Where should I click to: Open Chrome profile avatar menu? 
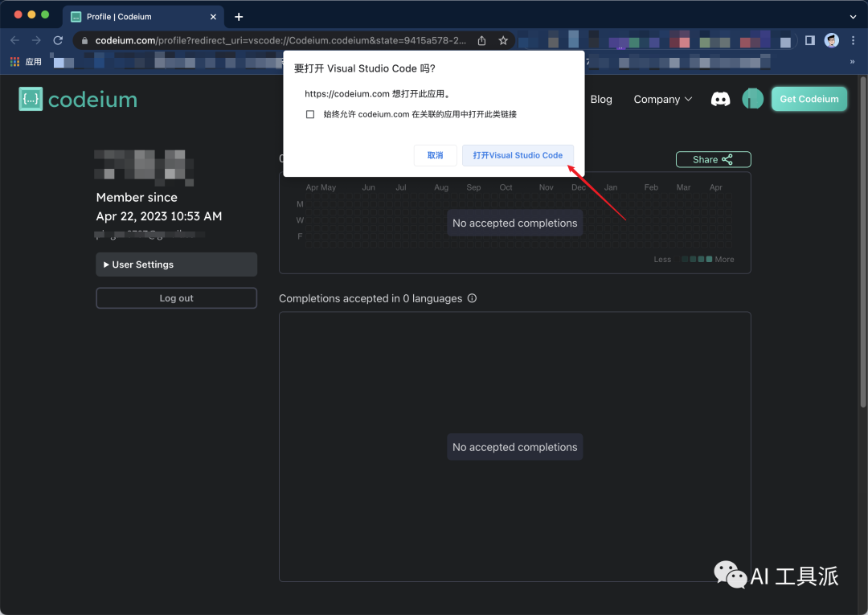pyautogui.click(x=832, y=40)
